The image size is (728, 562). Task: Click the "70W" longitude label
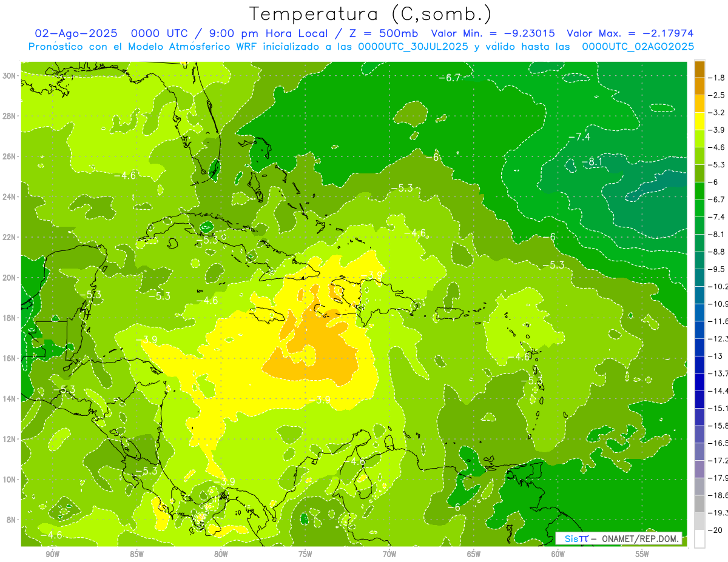point(389,554)
